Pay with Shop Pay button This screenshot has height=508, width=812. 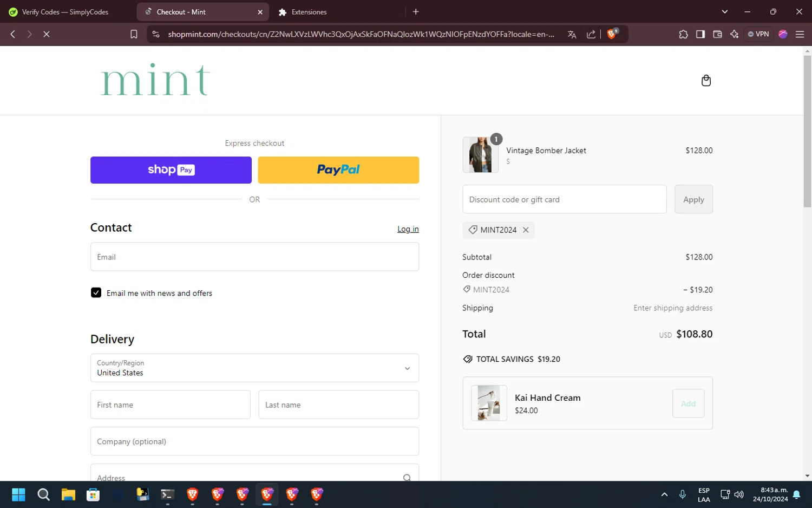click(x=171, y=170)
